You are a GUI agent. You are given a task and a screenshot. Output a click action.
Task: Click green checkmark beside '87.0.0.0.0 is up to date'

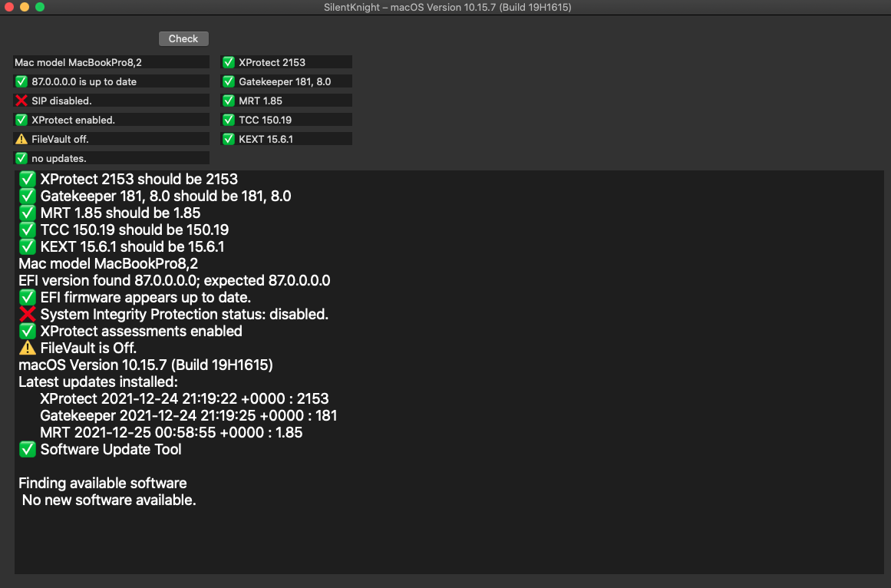pos(21,81)
